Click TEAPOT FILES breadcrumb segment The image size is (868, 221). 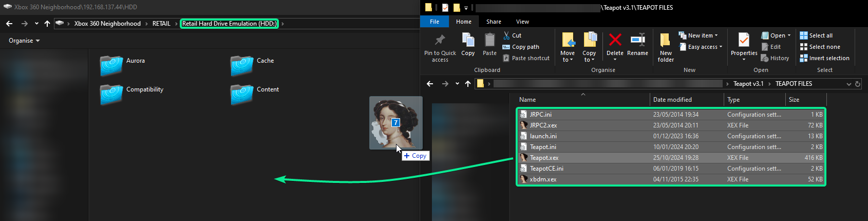pyautogui.click(x=794, y=84)
